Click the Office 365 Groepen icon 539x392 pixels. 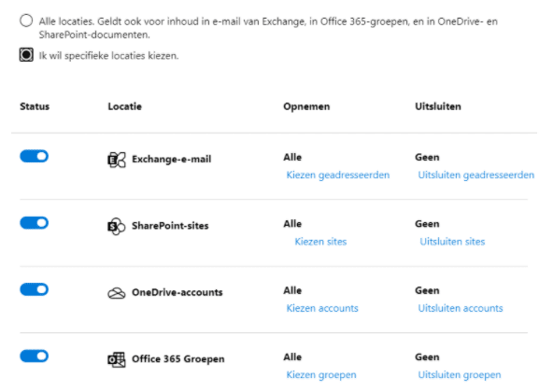pyautogui.click(x=117, y=359)
